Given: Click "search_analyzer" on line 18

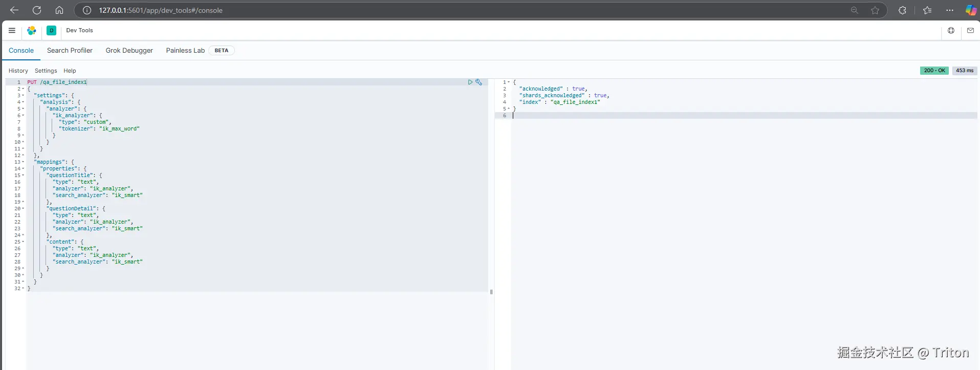Looking at the screenshot, I should (78, 195).
